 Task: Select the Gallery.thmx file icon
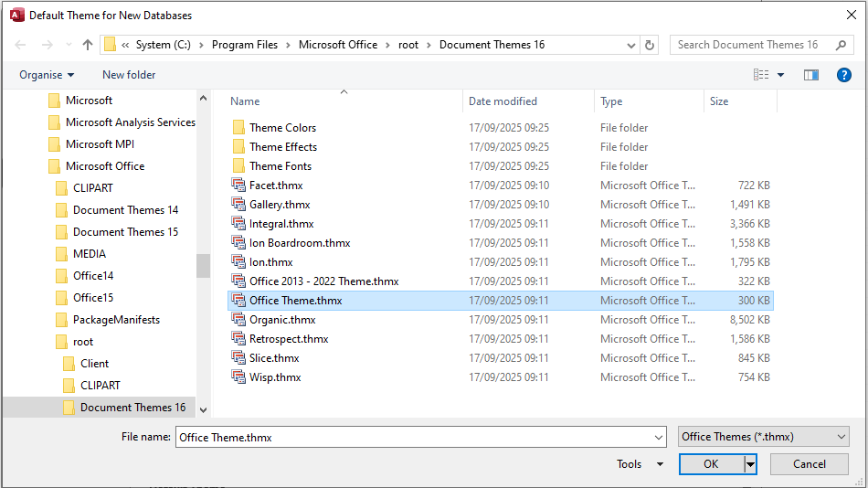238,205
